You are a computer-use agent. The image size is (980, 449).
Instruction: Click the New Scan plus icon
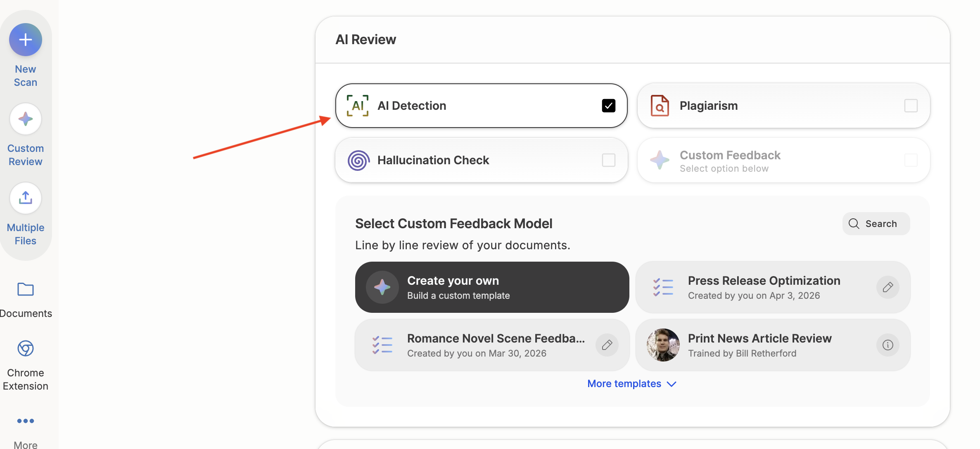pos(26,40)
